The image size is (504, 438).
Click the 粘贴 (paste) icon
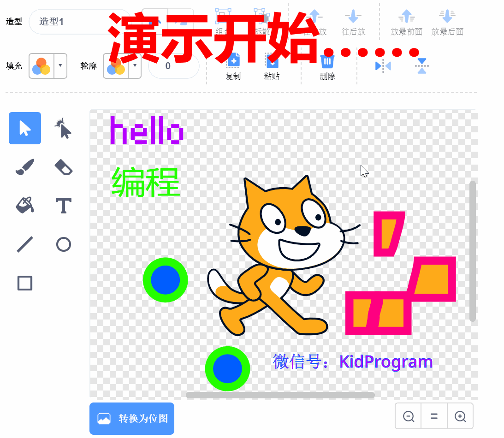[x=272, y=61]
